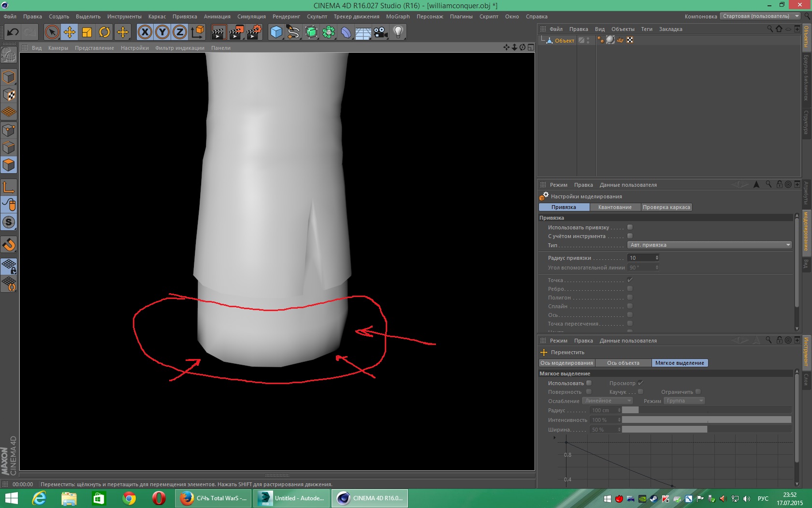Activate the Scale tool icon
812x508 pixels.
pyautogui.click(x=87, y=32)
